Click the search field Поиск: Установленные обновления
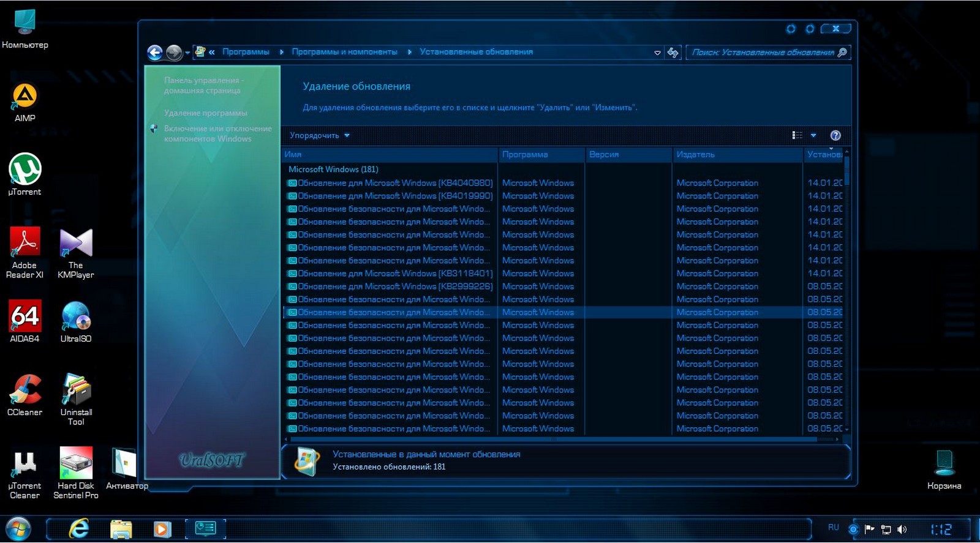Viewport: 980px width, 543px height. 763,53
